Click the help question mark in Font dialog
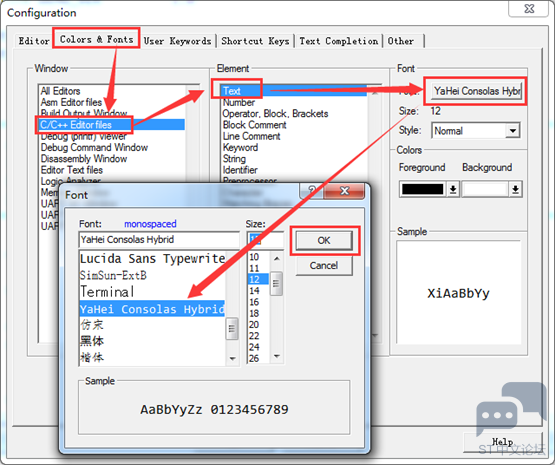555x465 pixels. coord(312,190)
